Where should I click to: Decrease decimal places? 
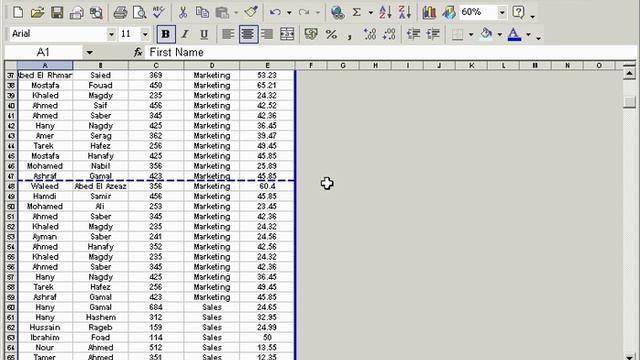389,34
